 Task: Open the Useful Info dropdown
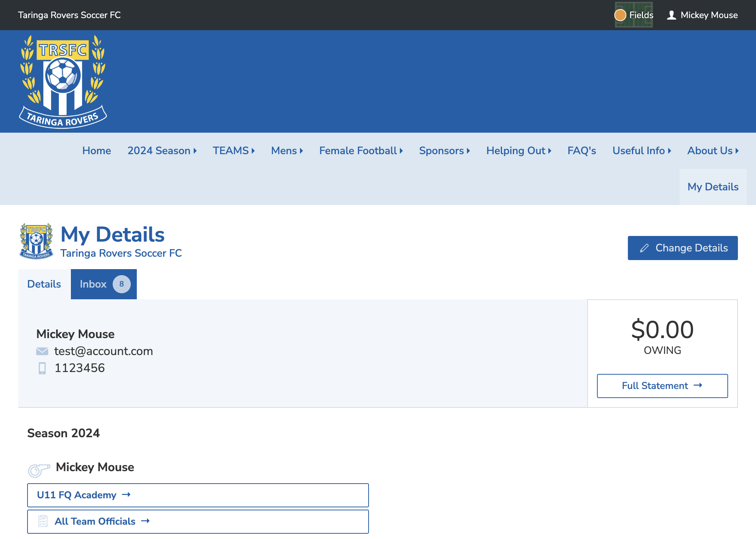[642, 151]
